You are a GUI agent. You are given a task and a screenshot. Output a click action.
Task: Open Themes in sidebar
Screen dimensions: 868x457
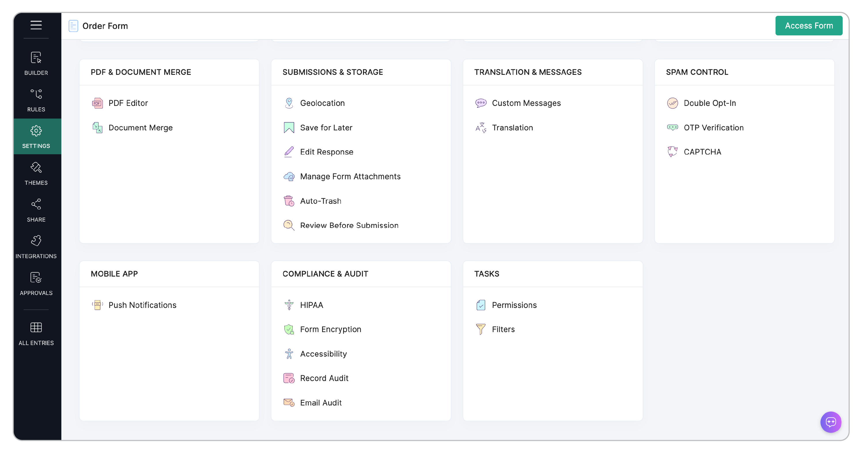point(36,173)
